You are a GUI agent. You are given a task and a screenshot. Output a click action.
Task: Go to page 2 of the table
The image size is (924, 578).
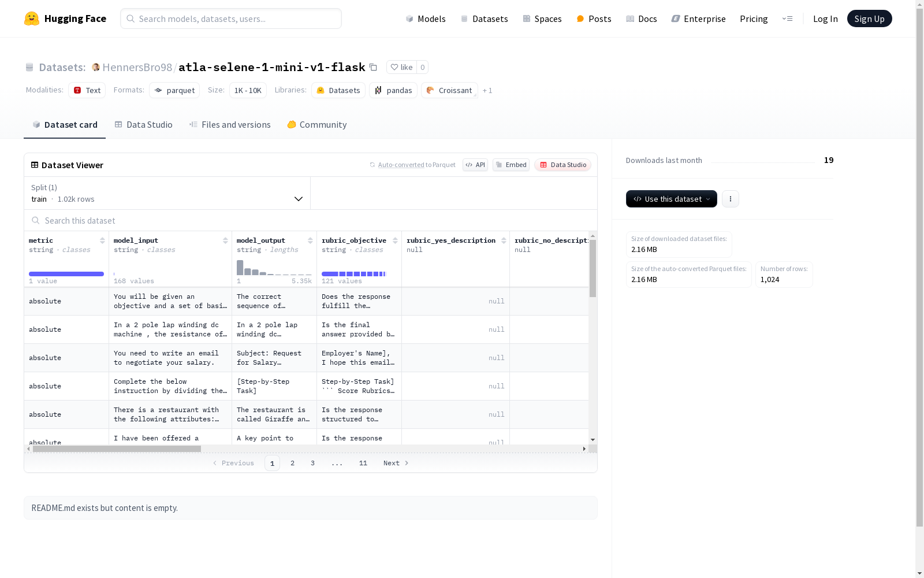(293, 463)
